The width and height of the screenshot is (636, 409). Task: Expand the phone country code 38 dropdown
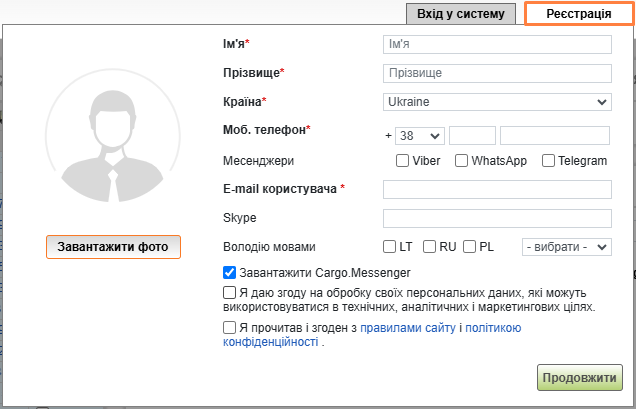(420, 136)
